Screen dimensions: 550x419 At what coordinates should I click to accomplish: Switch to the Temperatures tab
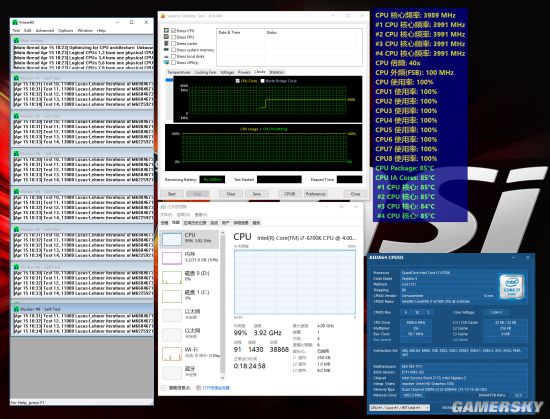tap(179, 72)
